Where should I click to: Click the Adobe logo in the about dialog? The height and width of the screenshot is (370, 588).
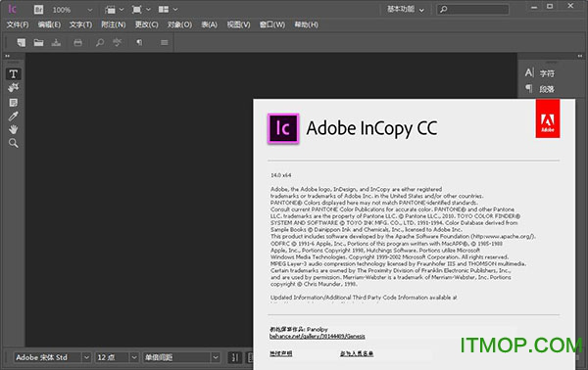click(548, 118)
